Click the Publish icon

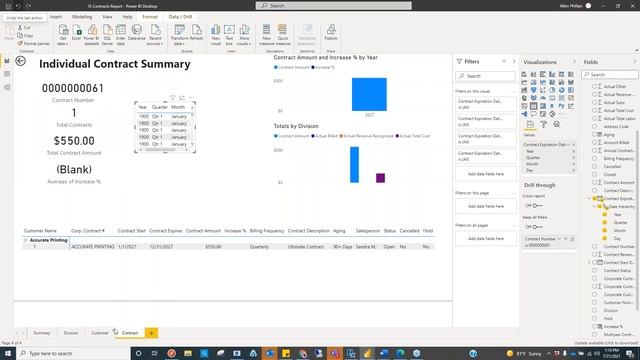point(331,30)
